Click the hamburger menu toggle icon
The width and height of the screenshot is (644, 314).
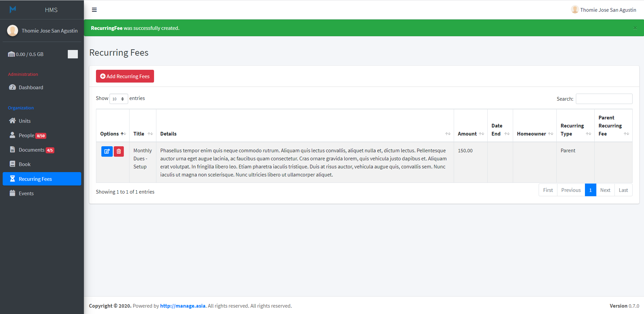tap(94, 10)
